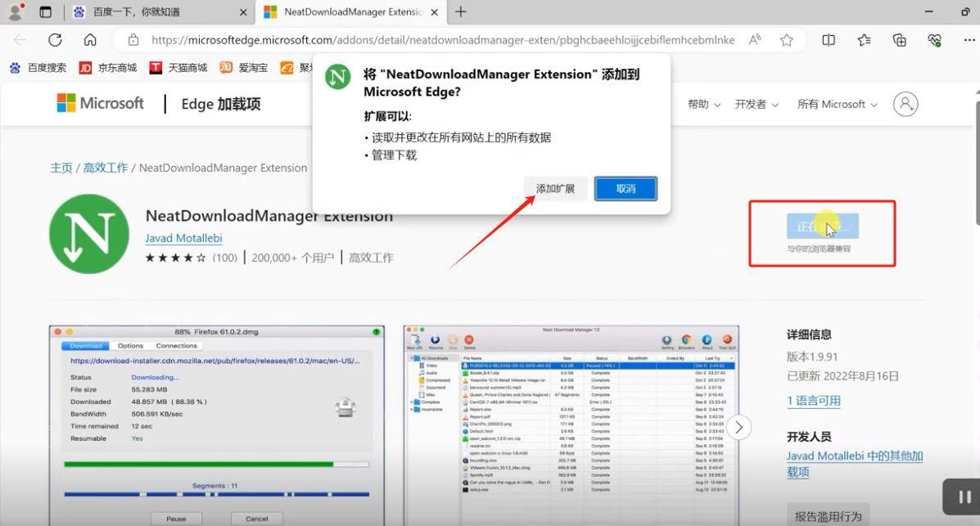Click the Microsoft logo
Viewport: 980px width, 526px height.
pos(100,103)
